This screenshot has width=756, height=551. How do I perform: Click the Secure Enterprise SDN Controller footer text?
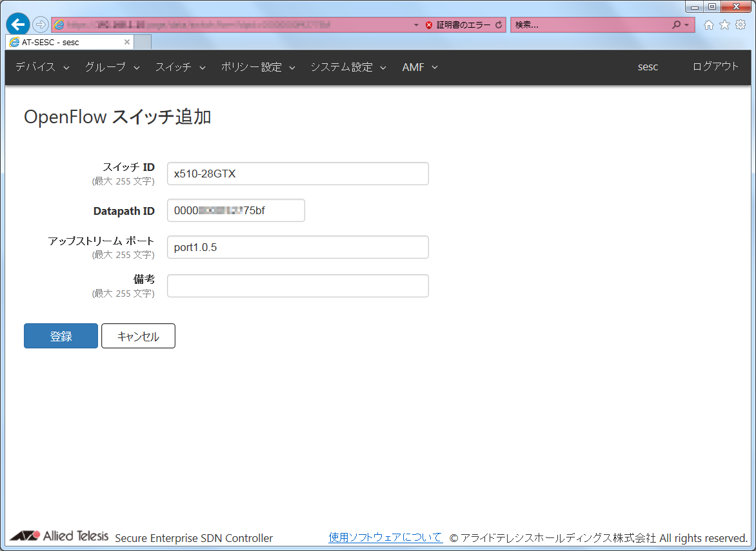click(x=194, y=538)
